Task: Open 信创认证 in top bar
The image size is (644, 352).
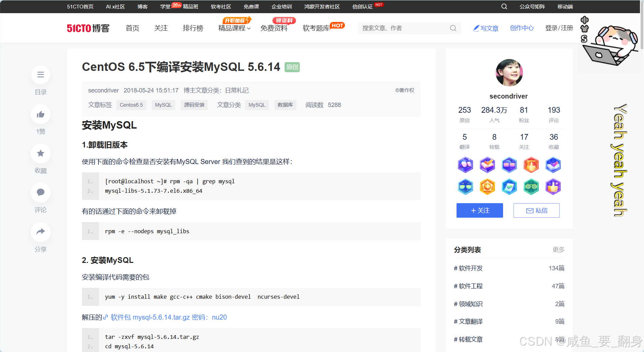Action: coord(362,6)
